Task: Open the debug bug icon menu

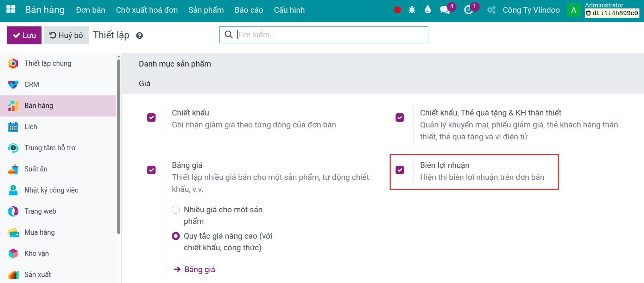Action: point(412,10)
